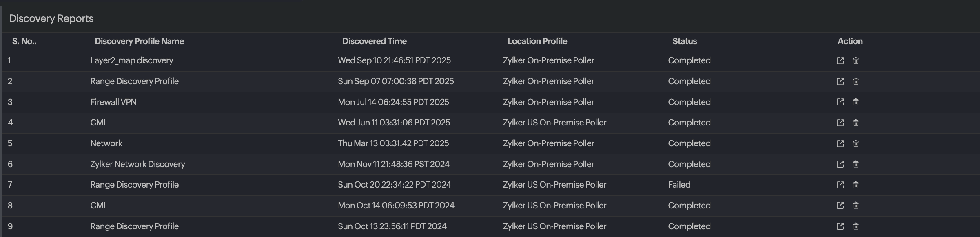Viewport: 980px width, 237px height.
Task: Select the Zylker Network Discovery profile name
Action: click(x=137, y=164)
